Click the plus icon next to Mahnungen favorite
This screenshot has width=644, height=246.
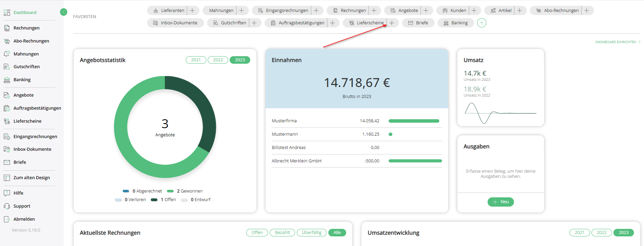[x=241, y=11]
